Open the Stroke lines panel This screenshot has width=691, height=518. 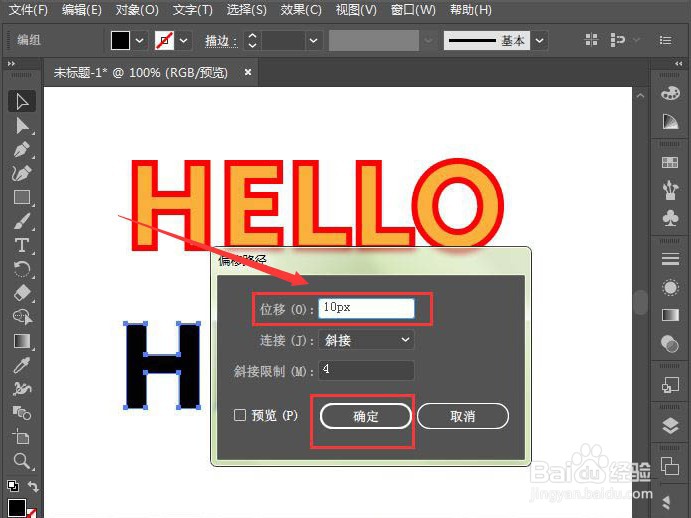pyautogui.click(x=670, y=259)
